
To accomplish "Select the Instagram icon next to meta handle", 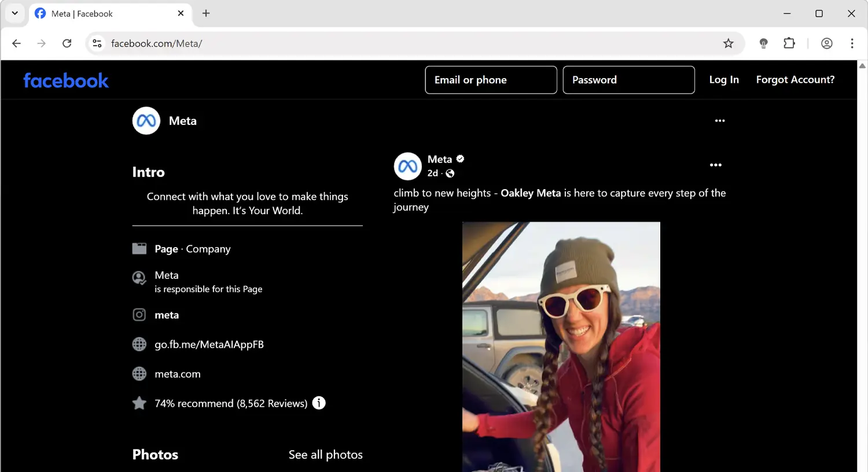I will 139,315.
